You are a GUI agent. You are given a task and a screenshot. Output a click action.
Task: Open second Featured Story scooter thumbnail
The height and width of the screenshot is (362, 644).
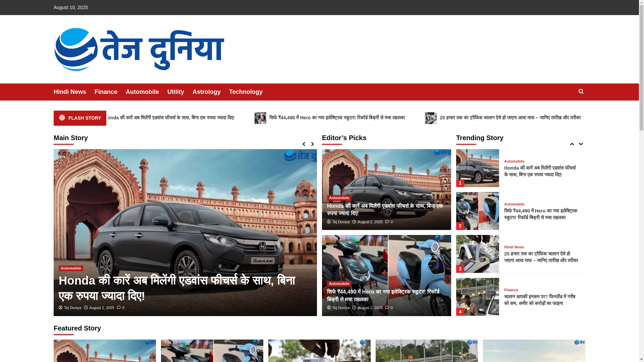point(212,351)
